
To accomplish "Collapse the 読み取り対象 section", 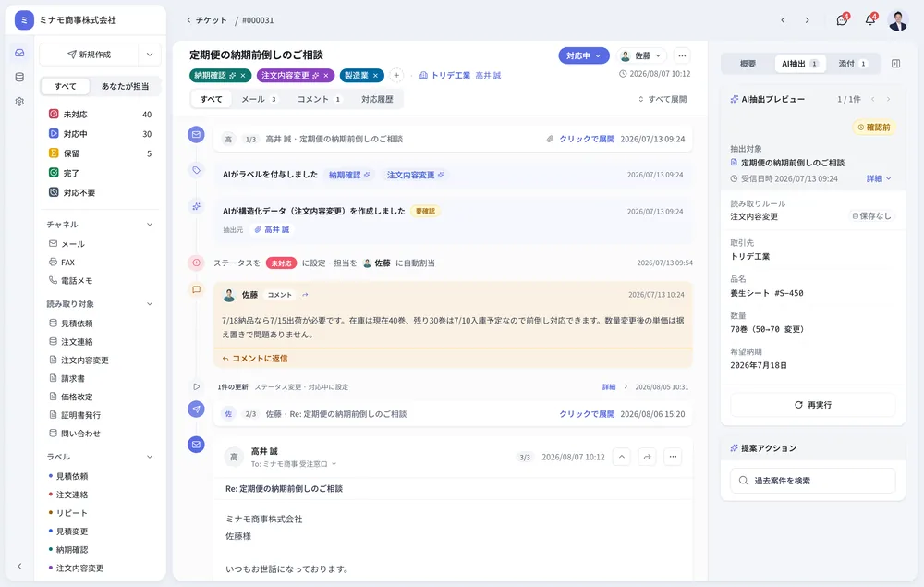I will [150, 304].
